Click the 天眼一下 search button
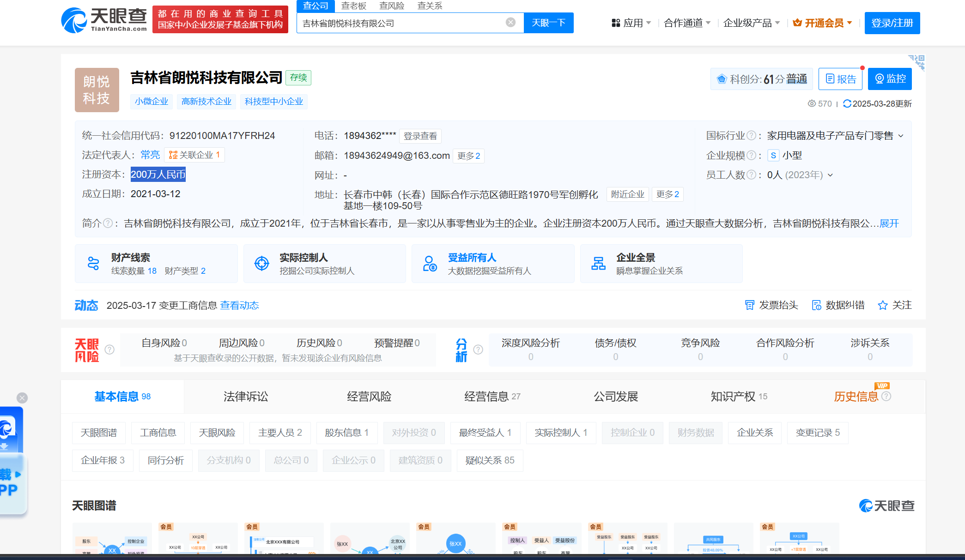The image size is (965, 560). [x=549, y=23]
